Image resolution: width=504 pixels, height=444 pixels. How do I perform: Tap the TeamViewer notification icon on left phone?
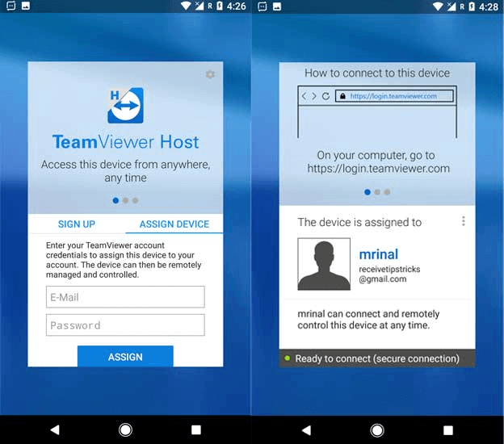[11, 6]
